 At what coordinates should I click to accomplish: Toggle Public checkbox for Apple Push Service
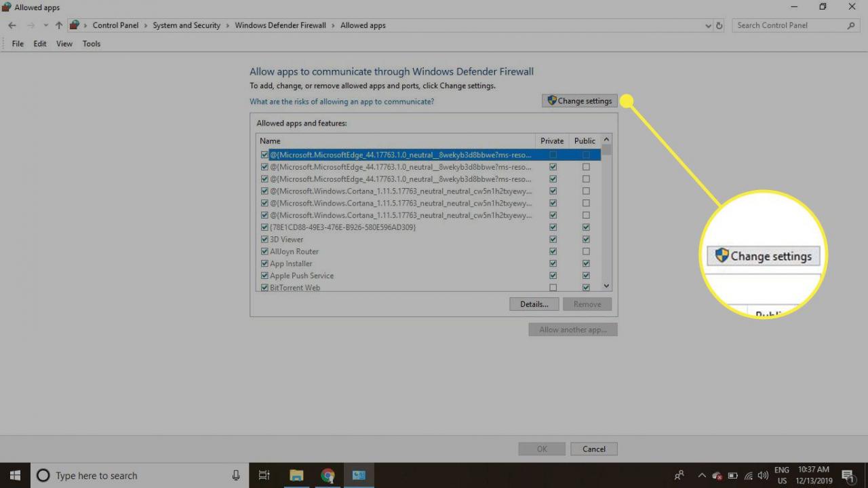tap(586, 276)
